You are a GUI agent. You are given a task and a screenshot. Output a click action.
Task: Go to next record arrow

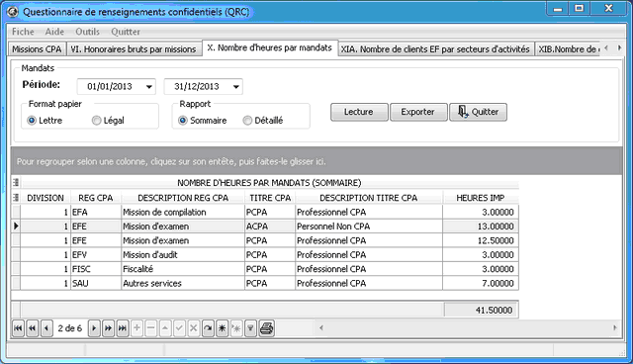[x=94, y=328]
